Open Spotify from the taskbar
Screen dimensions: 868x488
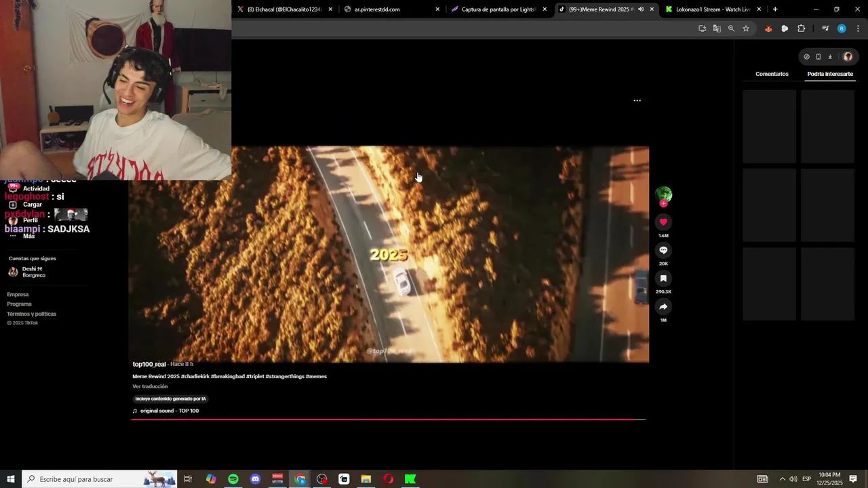[x=233, y=479]
